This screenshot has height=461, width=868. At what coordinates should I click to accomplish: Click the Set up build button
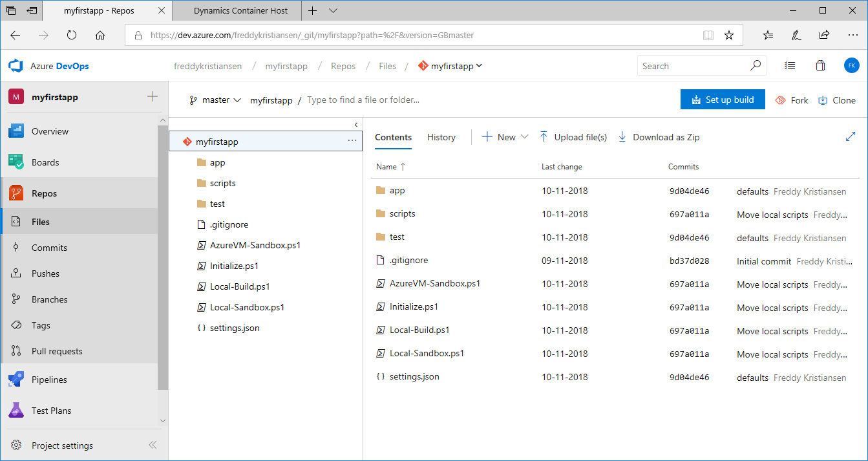[723, 100]
